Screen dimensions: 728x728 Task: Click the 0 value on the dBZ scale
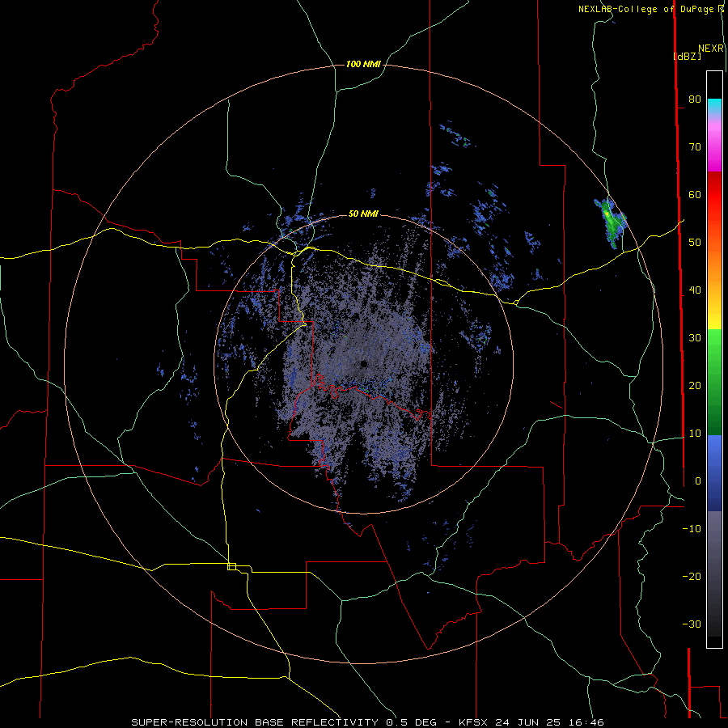(x=698, y=481)
